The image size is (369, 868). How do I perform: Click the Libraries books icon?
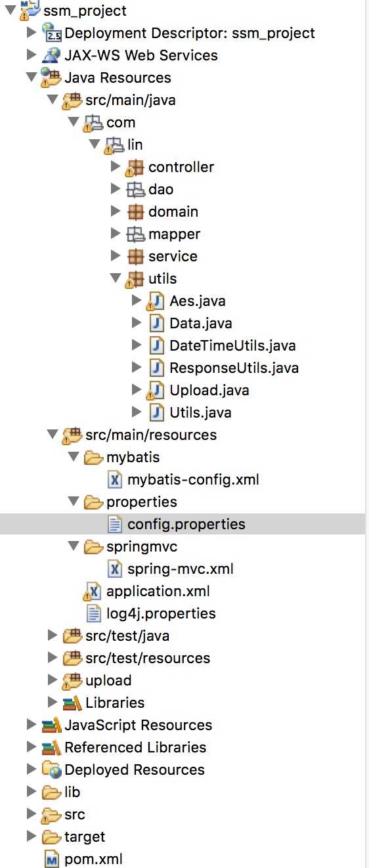[x=72, y=703]
